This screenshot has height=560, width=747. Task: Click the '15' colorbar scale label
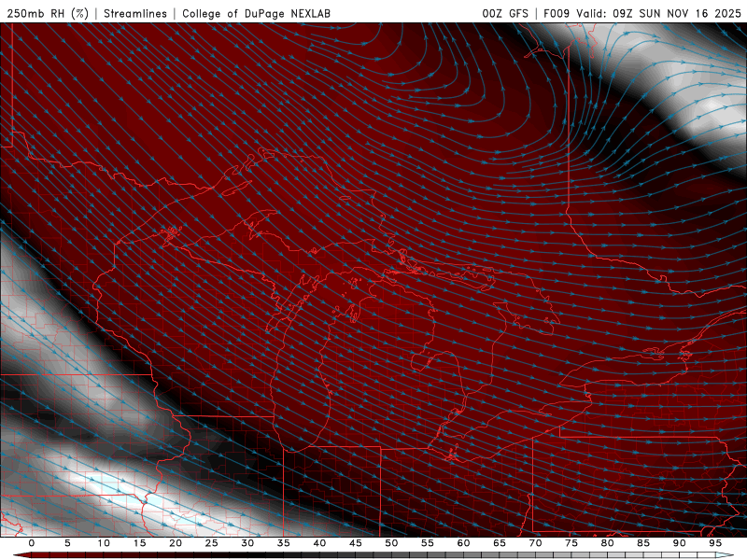139,543
